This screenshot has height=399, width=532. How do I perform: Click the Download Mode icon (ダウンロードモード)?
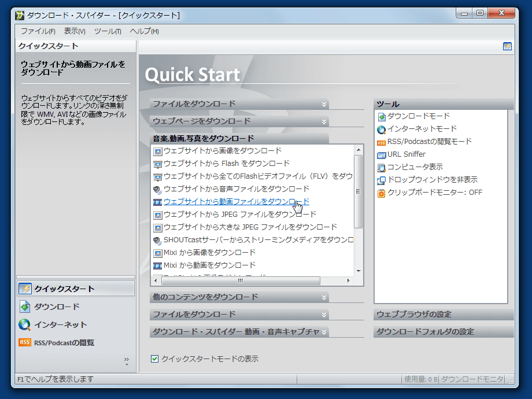[381, 117]
